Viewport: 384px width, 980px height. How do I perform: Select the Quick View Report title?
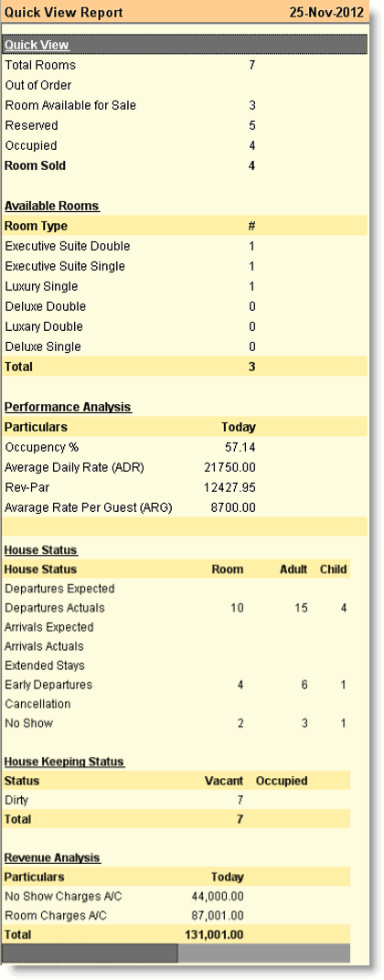(64, 13)
